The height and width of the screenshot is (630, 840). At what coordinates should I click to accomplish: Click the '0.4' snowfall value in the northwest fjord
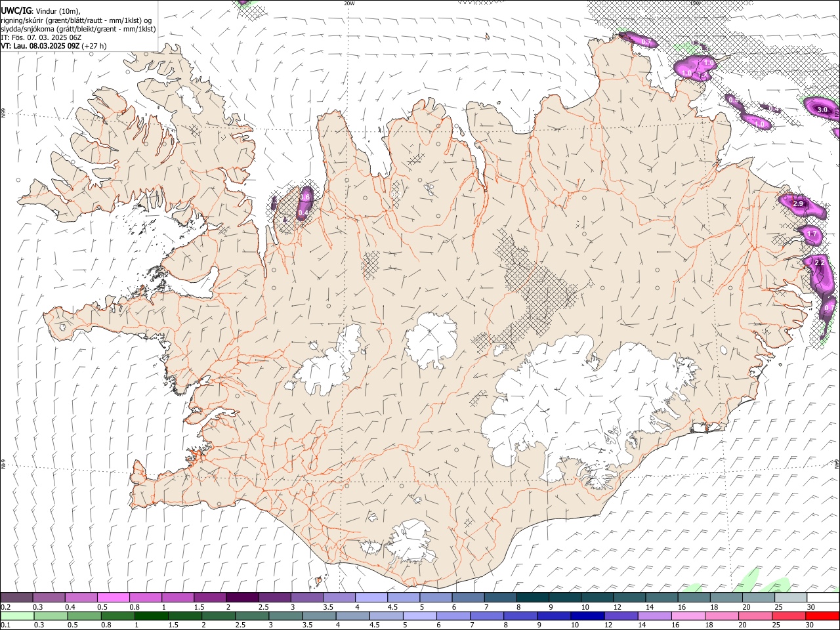[303, 213]
